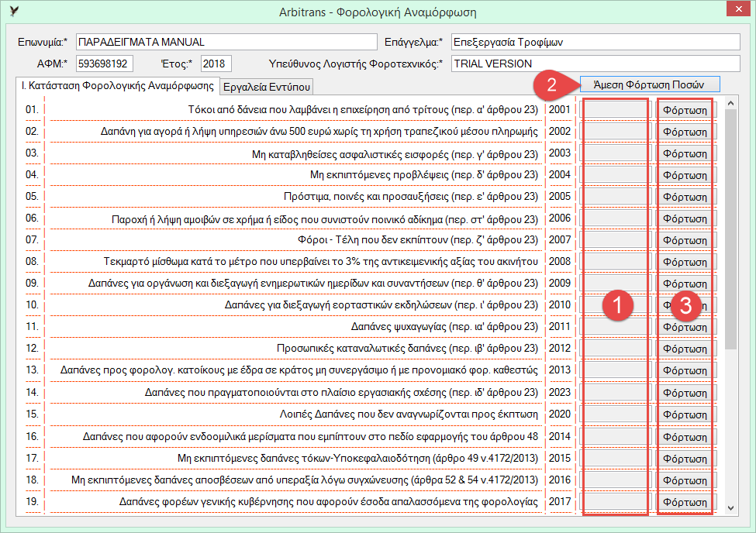Click Φόρτωση for code 2015

[685, 459]
